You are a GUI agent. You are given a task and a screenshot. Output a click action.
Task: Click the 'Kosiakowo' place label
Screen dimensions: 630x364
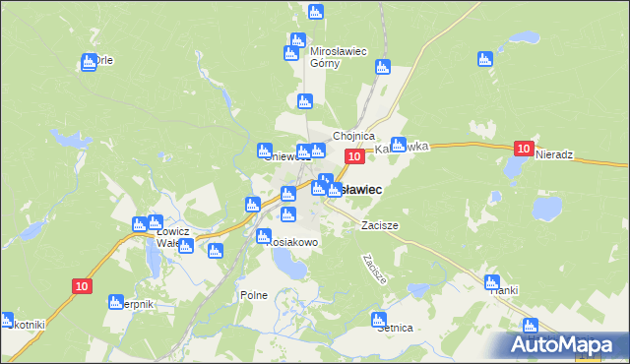[292, 242]
